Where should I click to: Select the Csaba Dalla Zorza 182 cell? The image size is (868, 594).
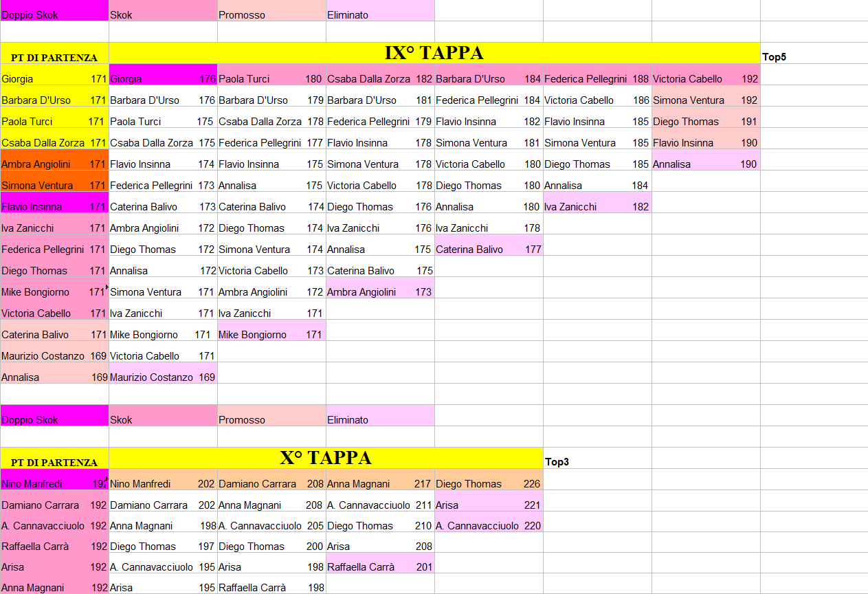[379, 79]
